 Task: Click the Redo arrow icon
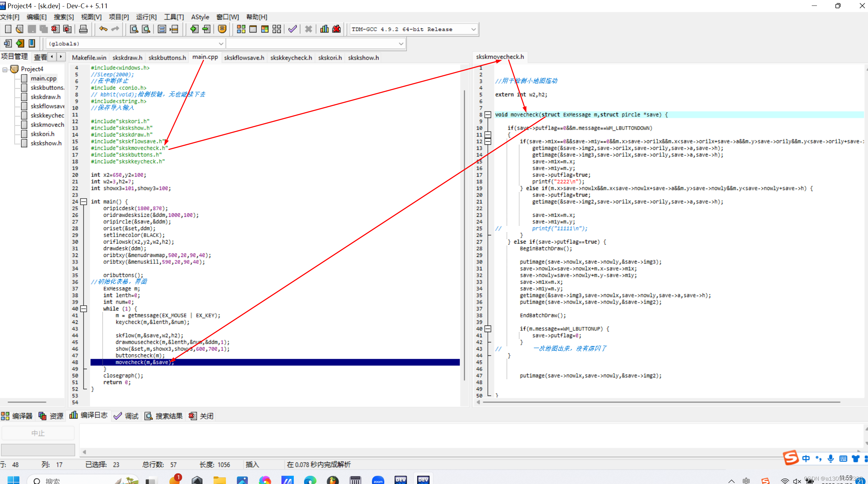(x=115, y=29)
